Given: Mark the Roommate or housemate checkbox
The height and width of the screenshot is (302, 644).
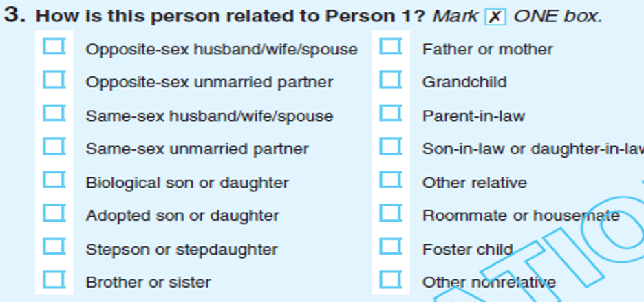Looking at the screenshot, I should point(390,213).
